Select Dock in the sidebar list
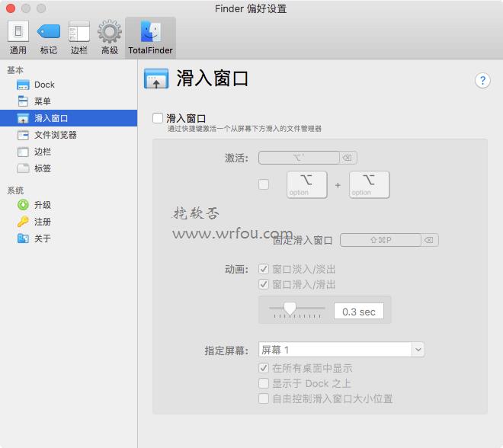The image size is (503, 448). point(69,85)
